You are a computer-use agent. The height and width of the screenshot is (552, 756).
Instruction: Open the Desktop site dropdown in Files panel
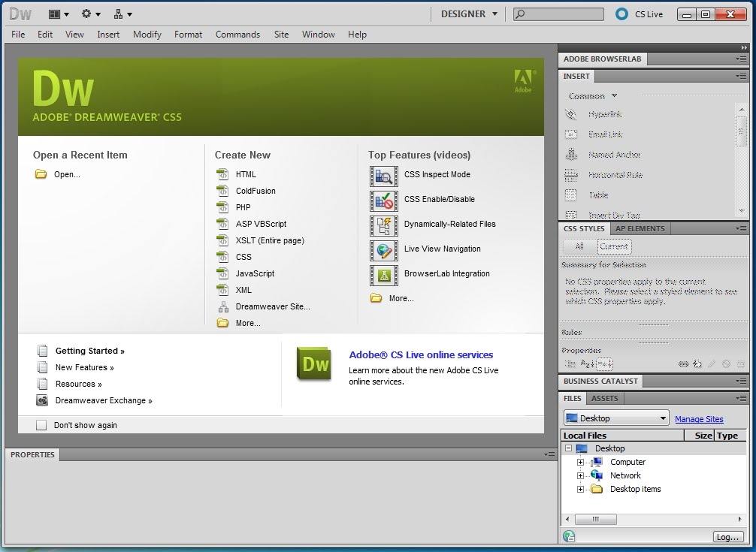(x=615, y=418)
